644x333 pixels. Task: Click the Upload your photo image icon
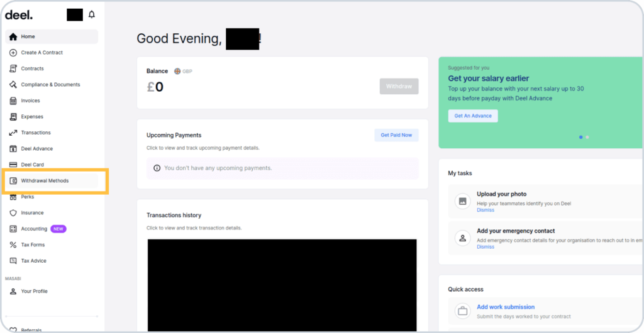pyautogui.click(x=462, y=201)
